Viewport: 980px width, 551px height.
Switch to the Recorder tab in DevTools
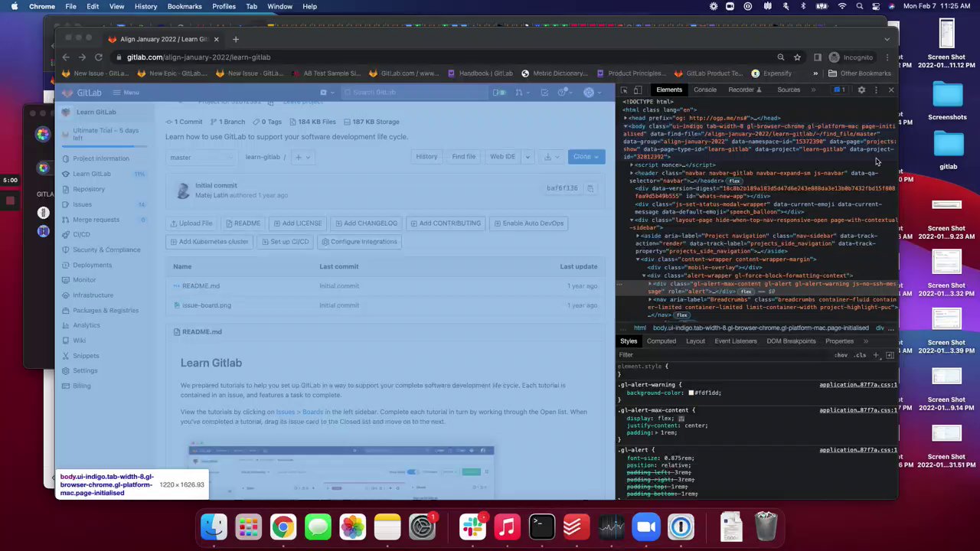pos(744,90)
